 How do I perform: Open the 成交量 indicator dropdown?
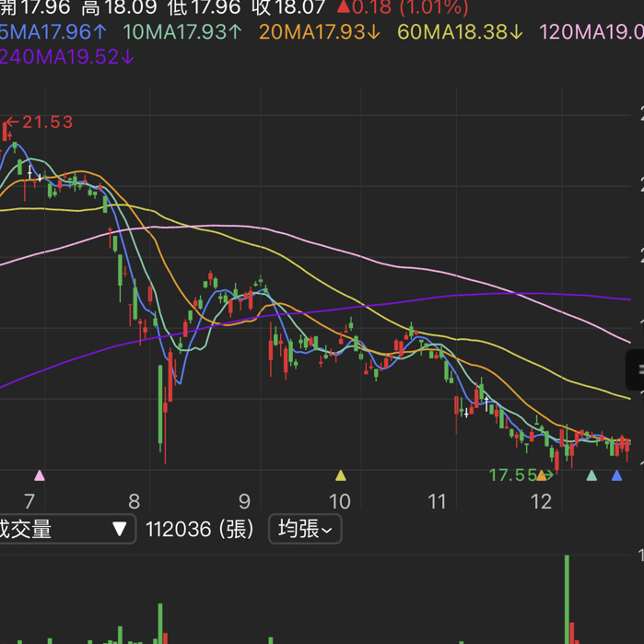[64, 529]
